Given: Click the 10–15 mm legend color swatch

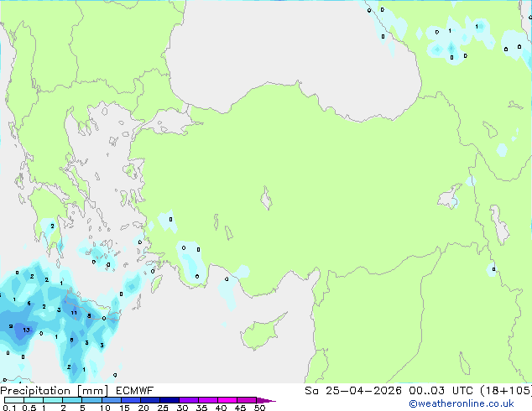Looking at the screenshot, I should [111, 400].
